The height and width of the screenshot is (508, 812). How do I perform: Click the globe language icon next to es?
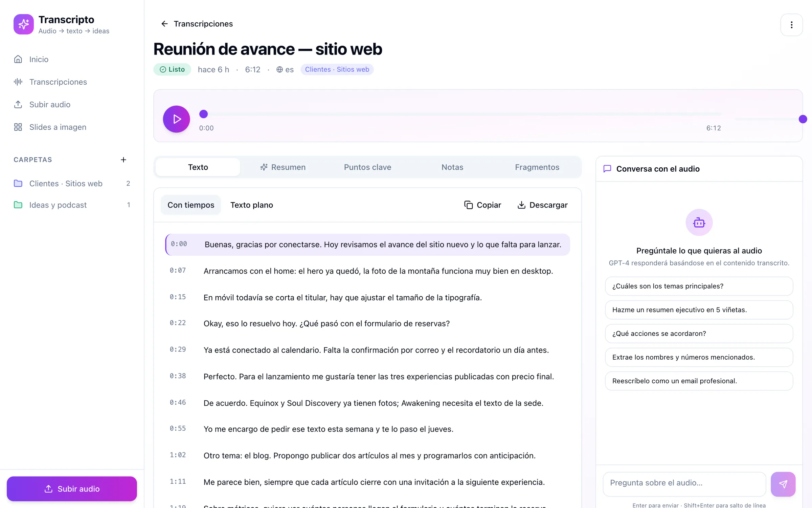tap(279, 69)
